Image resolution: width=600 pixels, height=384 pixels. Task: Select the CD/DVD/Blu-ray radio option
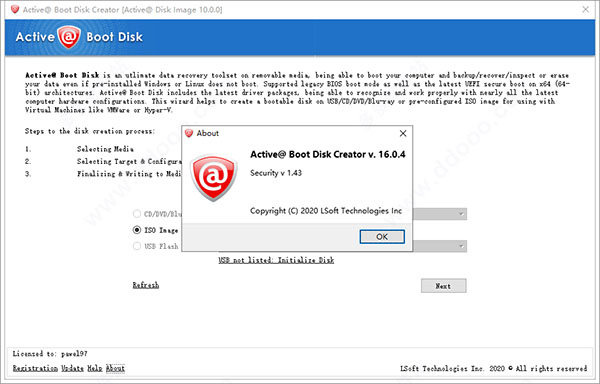tap(137, 213)
